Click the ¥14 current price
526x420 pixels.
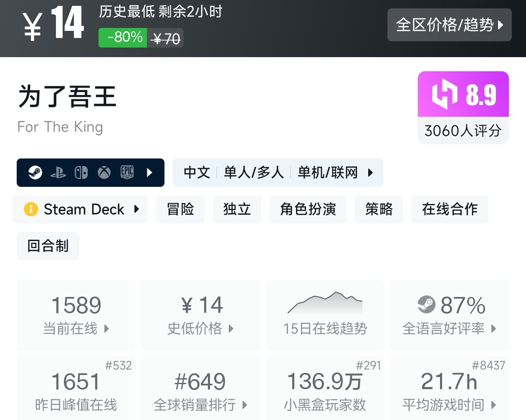pyautogui.click(x=53, y=24)
